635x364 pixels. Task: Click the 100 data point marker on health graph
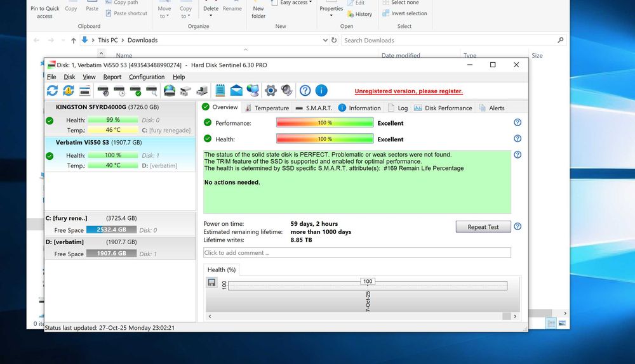(368, 282)
